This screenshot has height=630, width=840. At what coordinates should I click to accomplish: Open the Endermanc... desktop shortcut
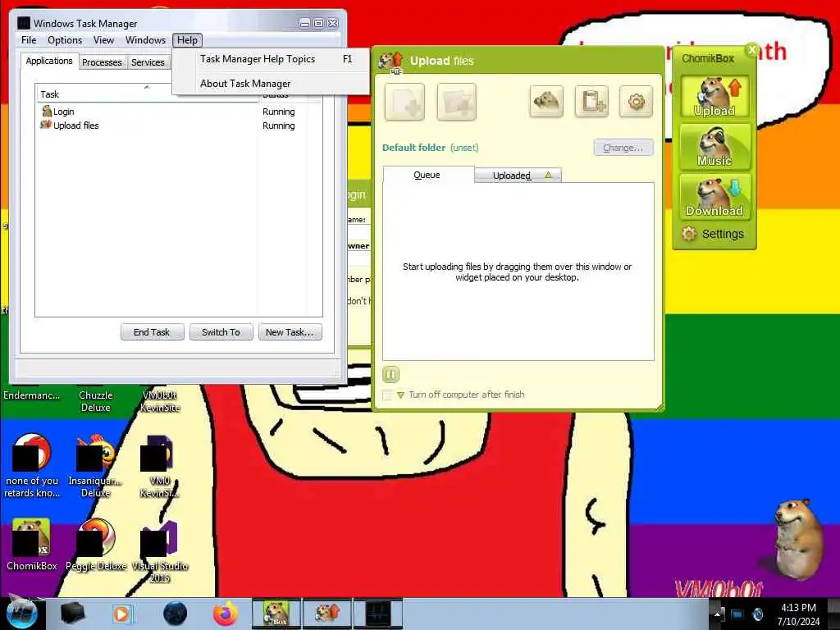[x=32, y=395]
